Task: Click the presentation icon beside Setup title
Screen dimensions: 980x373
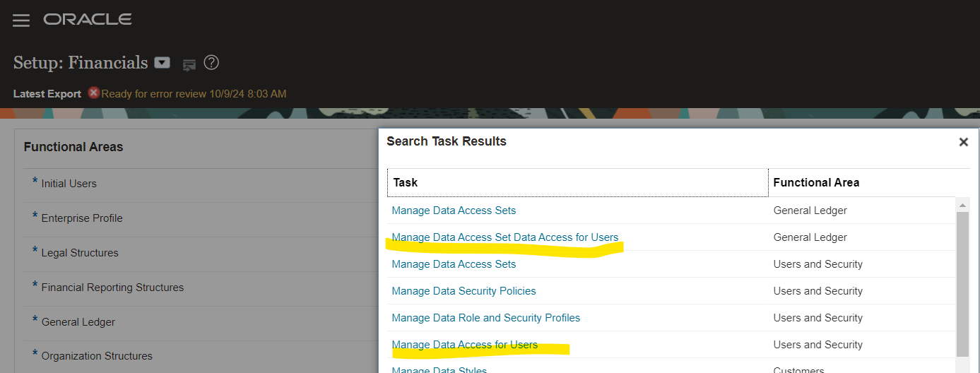Action: 189,65
